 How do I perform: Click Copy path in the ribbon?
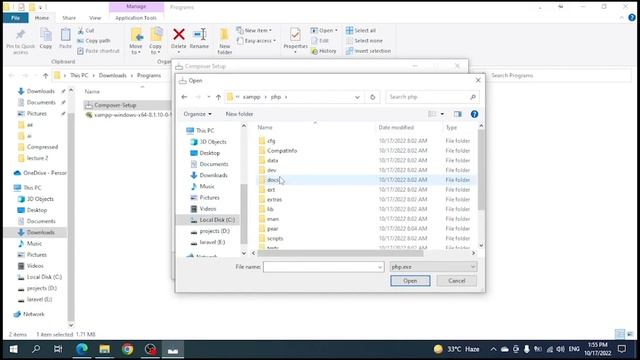94,41
